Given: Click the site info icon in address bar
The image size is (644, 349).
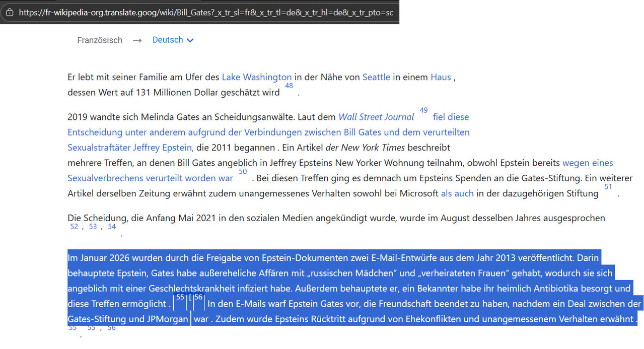Looking at the screenshot, I should (10, 13).
